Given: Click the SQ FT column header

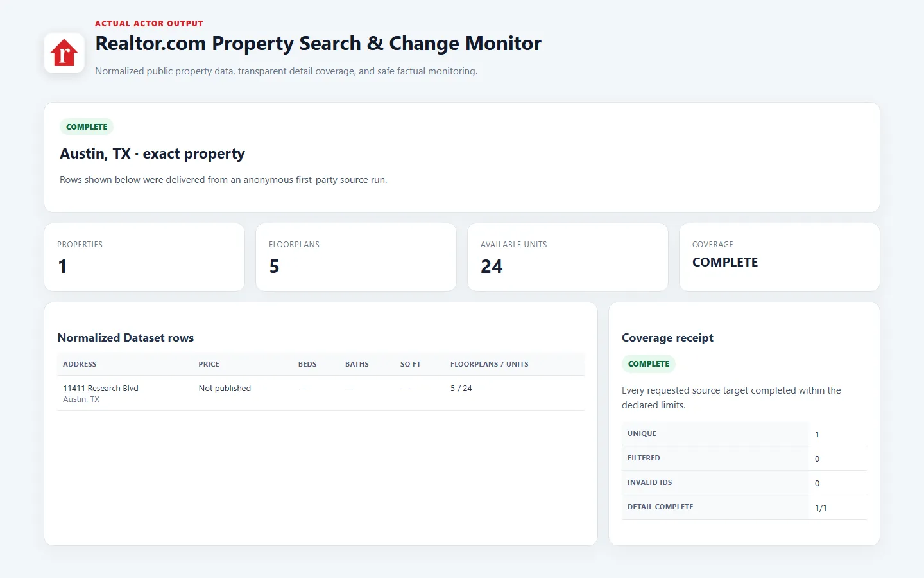Looking at the screenshot, I should (411, 364).
